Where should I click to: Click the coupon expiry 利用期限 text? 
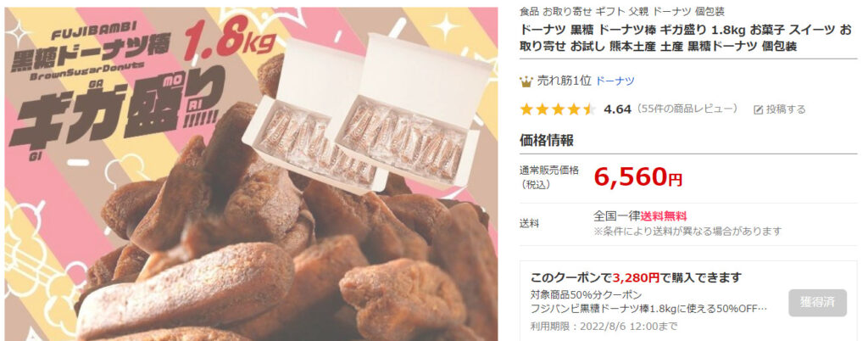click(x=604, y=327)
